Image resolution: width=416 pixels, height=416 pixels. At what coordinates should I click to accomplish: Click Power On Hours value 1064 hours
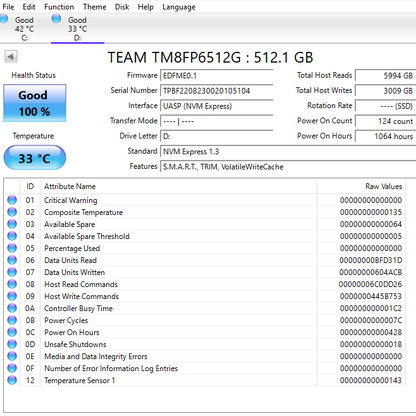tap(385, 136)
